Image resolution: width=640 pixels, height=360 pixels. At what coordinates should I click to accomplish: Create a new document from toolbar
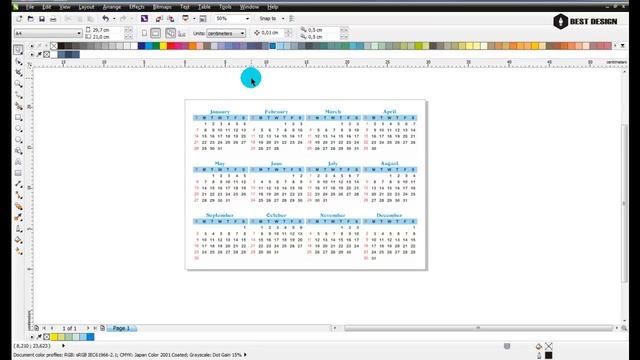pos(19,19)
